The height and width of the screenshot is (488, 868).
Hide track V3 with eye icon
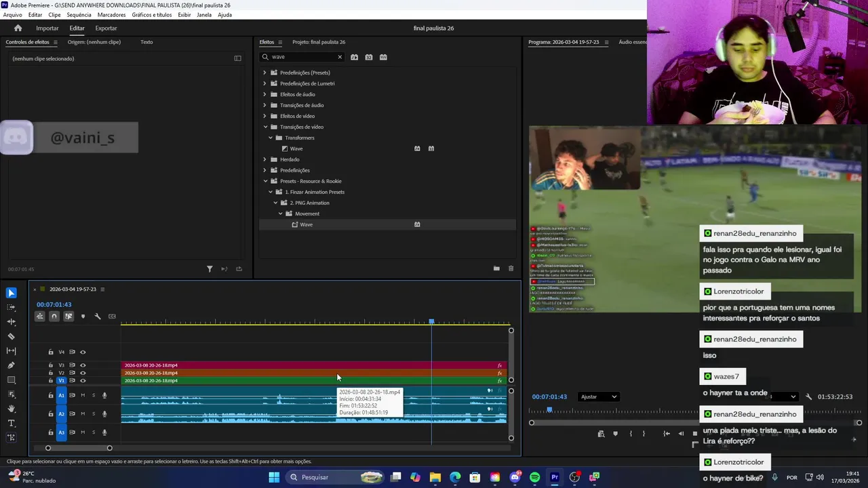(83, 365)
